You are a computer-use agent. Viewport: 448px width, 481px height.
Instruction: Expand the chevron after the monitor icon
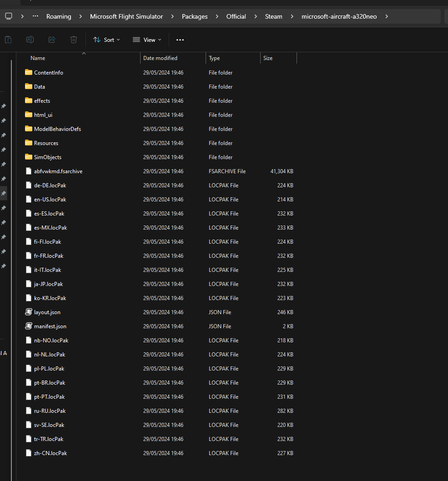tap(22, 16)
